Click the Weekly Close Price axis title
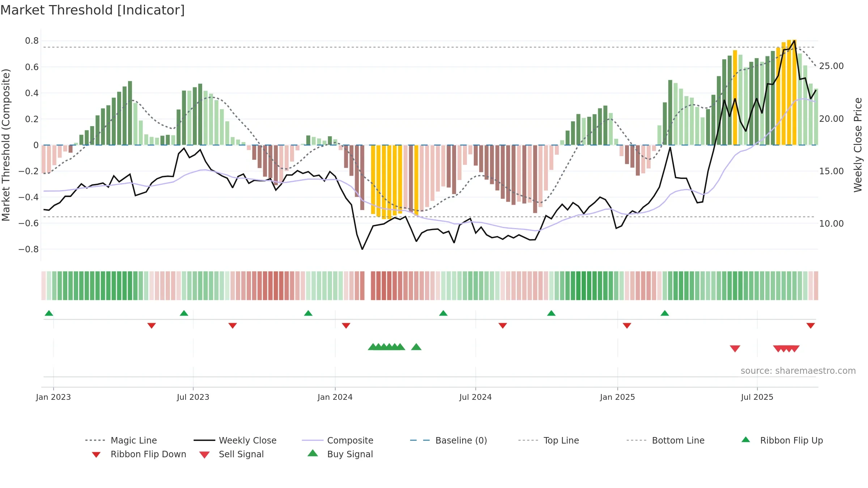 [858, 145]
